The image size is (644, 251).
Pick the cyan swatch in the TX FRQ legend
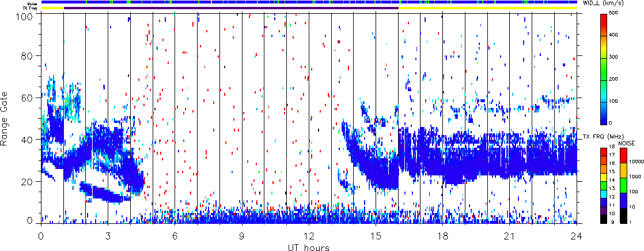point(603,193)
